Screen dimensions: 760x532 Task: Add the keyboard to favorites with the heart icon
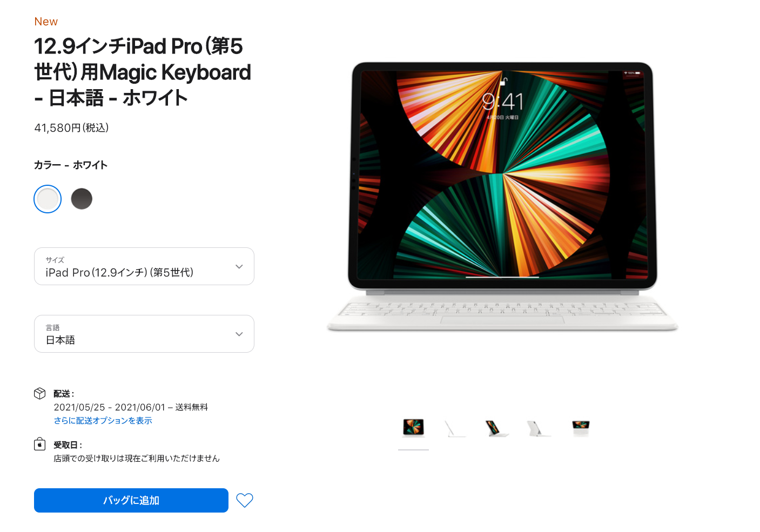click(245, 501)
